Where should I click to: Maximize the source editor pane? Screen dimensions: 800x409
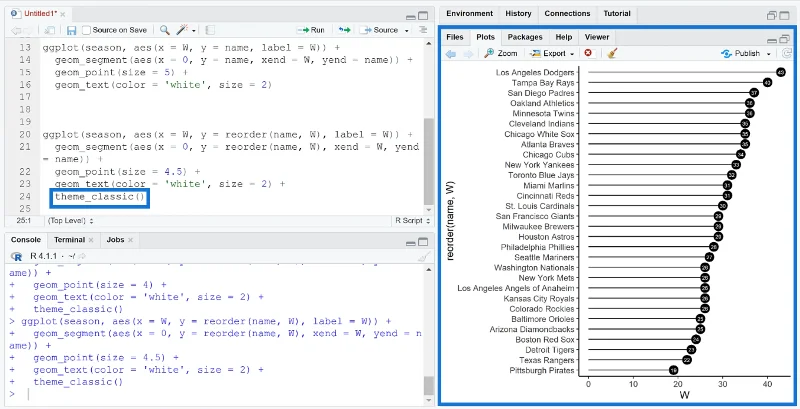tap(423, 15)
